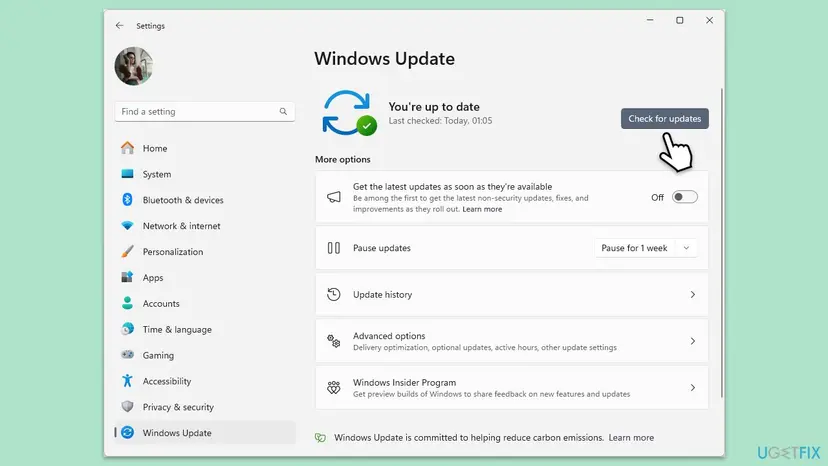
Task: Click the Windows Update sidebar icon
Action: [127, 432]
